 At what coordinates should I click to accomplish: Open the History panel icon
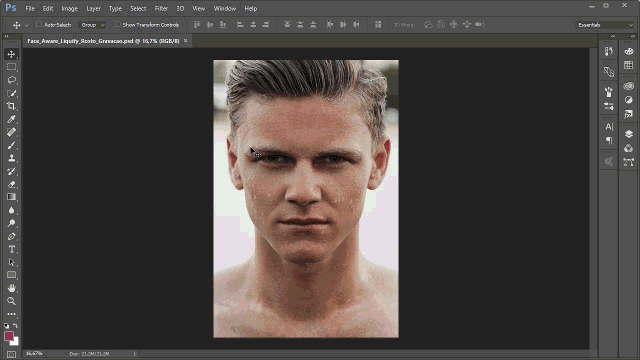click(609, 51)
